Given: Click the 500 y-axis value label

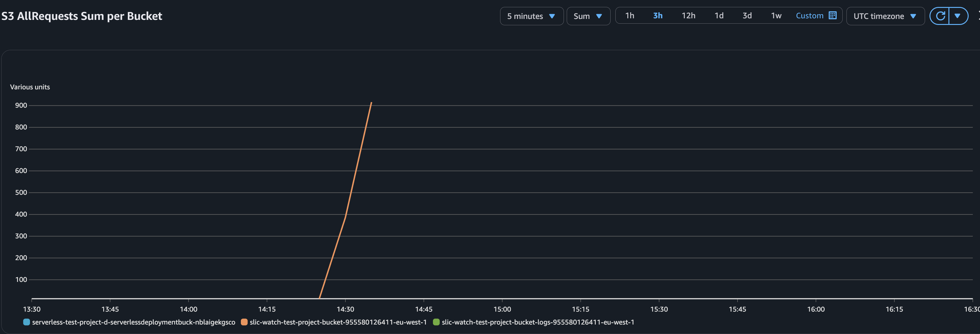Looking at the screenshot, I should tap(21, 193).
